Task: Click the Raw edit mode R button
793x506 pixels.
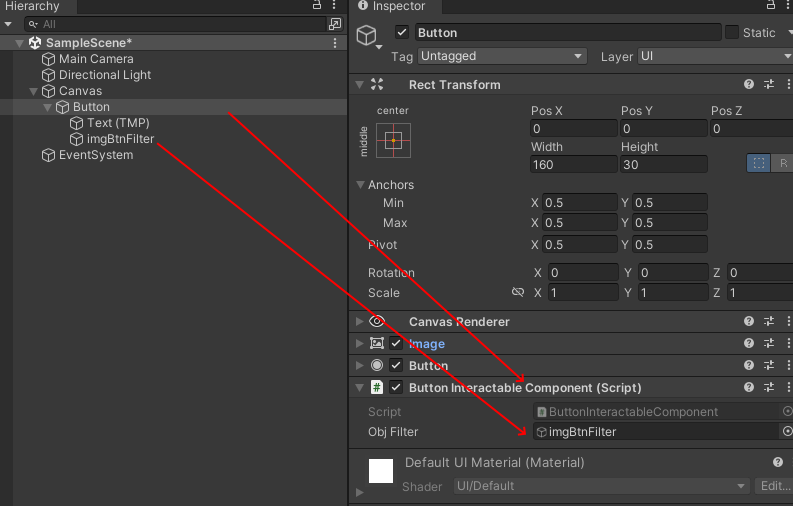Action: [x=782, y=163]
